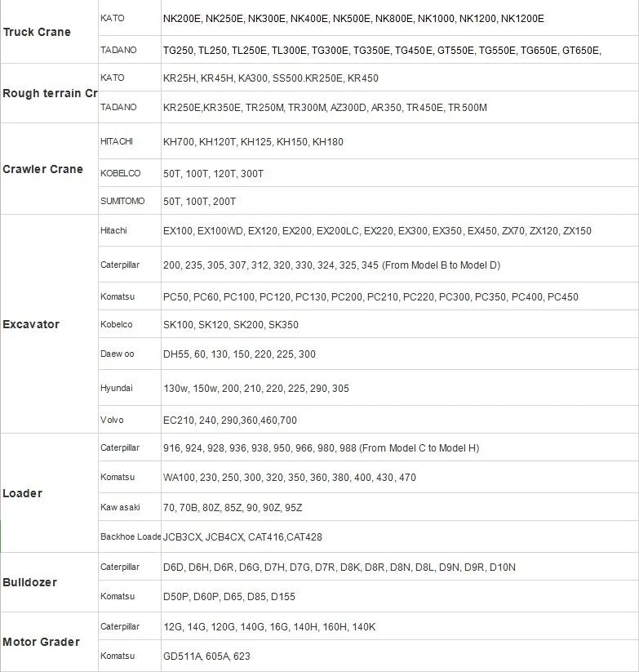The height and width of the screenshot is (672, 639).
Task: Click the Crawler Crane category heading
Action: click(x=42, y=169)
